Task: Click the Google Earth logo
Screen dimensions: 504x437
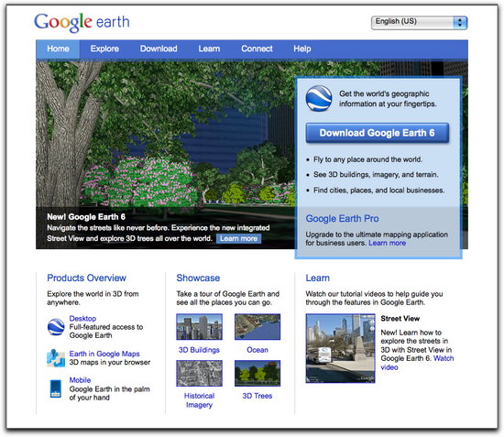Action: 82,22
